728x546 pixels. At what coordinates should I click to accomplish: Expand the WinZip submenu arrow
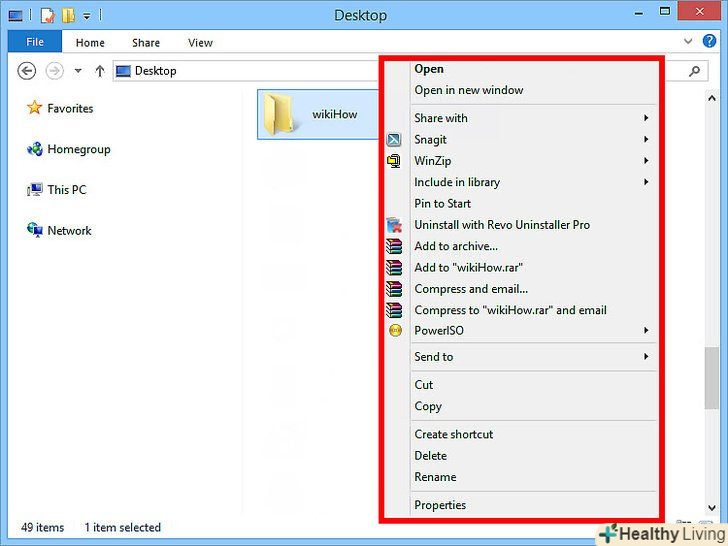[646, 161]
